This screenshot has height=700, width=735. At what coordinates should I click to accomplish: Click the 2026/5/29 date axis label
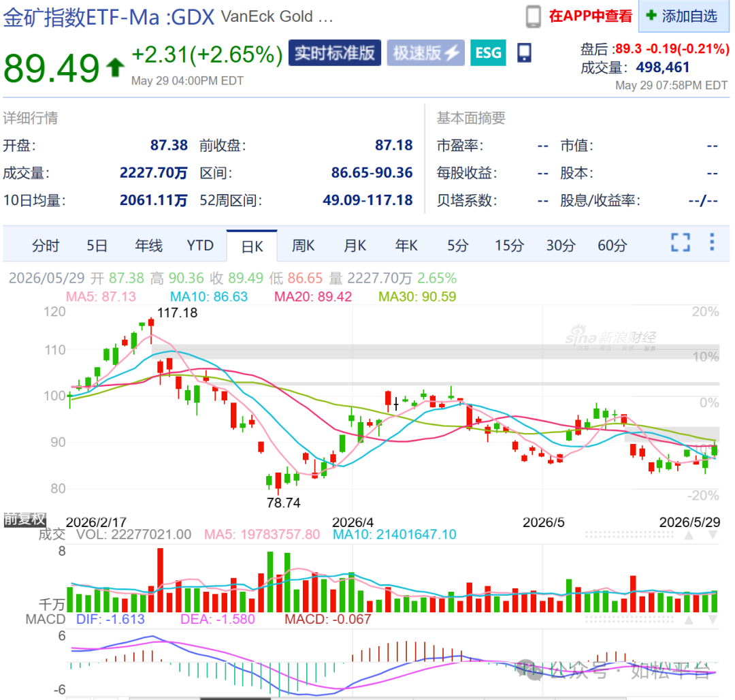[x=689, y=522]
